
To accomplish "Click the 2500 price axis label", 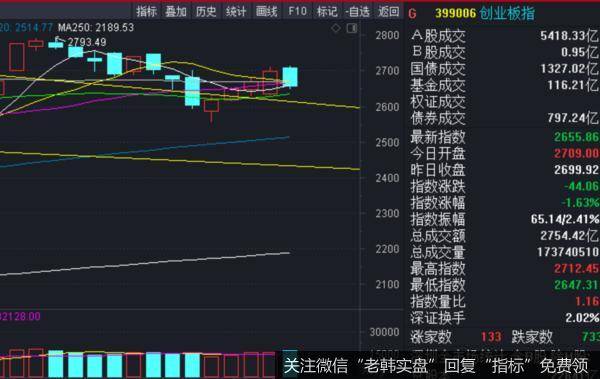I will tap(387, 142).
